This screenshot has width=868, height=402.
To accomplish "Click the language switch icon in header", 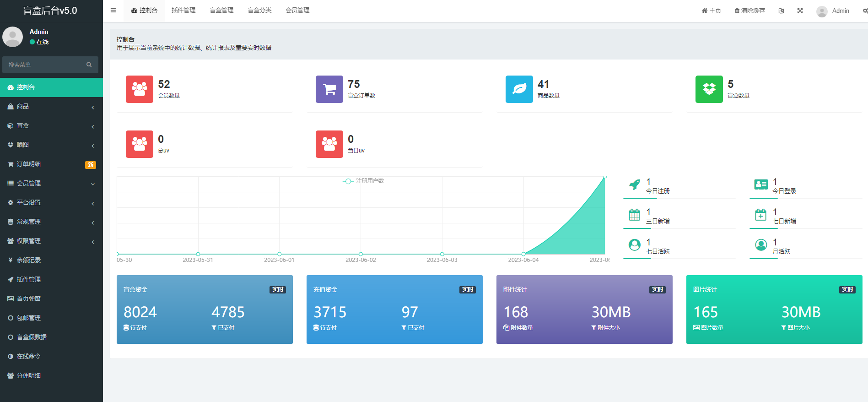I will 781,11.
